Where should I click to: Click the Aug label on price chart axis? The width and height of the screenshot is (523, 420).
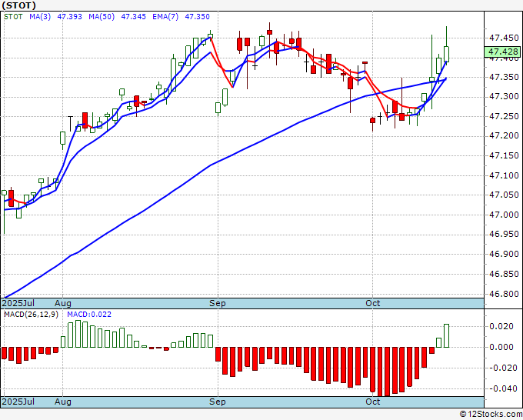click(x=63, y=303)
